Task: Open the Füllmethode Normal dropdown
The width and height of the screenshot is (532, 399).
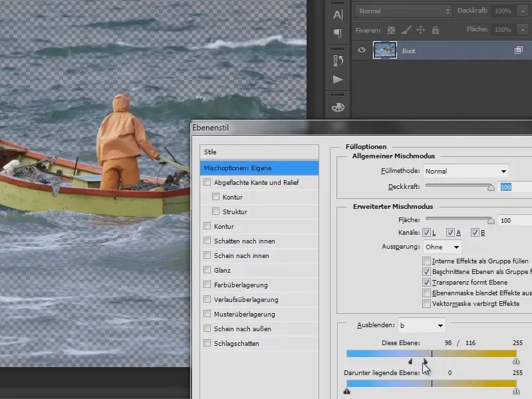Action: (x=466, y=171)
